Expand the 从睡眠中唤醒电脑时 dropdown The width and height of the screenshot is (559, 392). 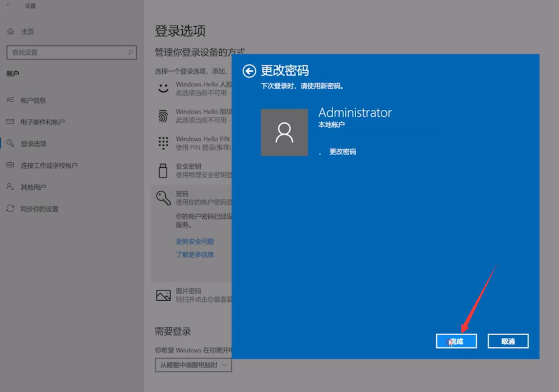tap(193, 365)
